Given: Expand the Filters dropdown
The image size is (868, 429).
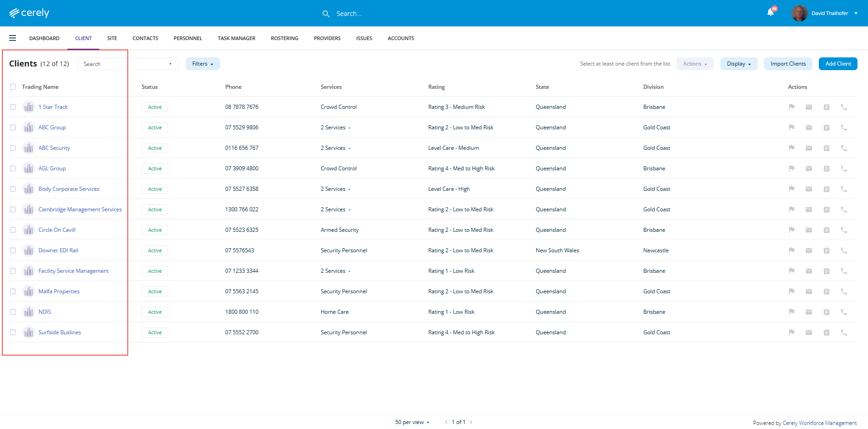Looking at the screenshot, I should coord(203,64).
